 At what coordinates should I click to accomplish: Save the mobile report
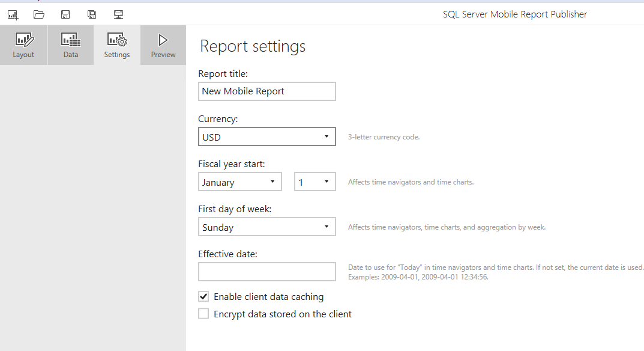tap(65, 14)
